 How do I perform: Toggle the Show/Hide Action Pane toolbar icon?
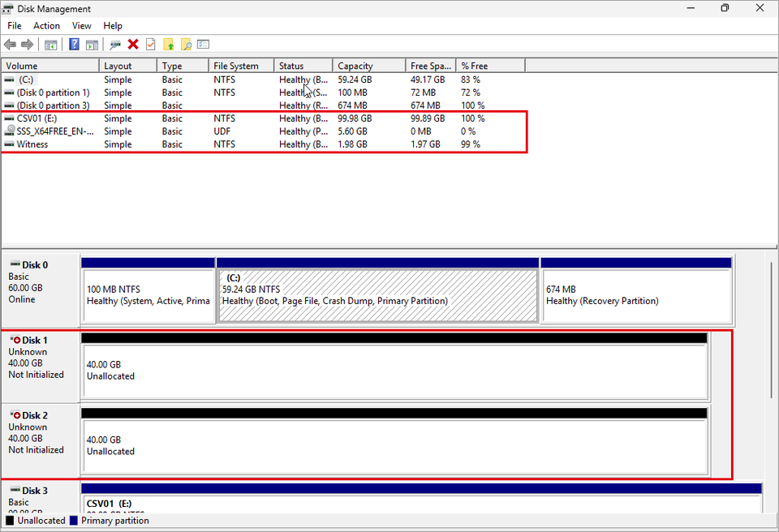(x=92, y=45)
